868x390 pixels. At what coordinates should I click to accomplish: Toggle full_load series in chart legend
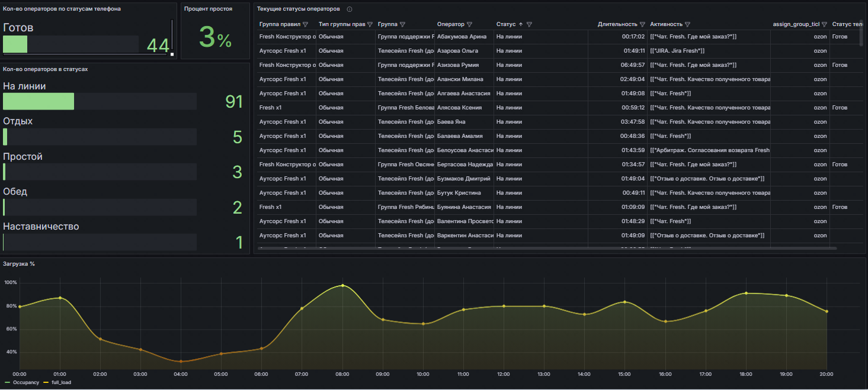coord(61,382)
